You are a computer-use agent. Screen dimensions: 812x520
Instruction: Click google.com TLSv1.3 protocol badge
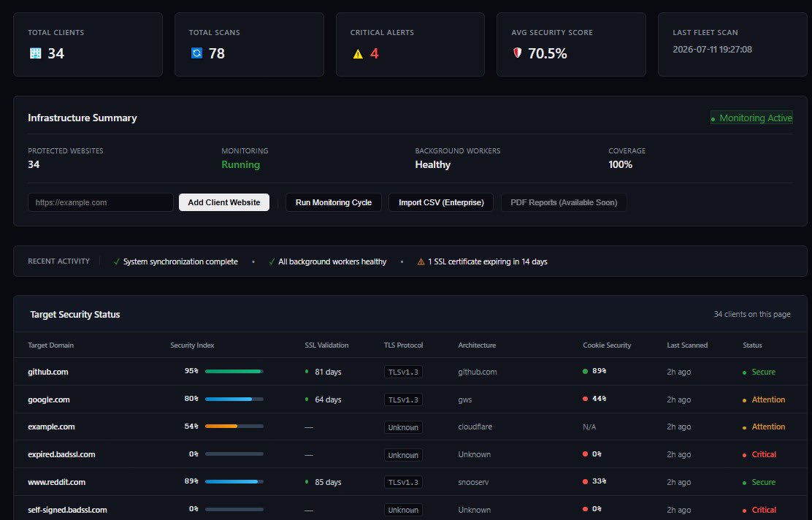click(403, 399)
